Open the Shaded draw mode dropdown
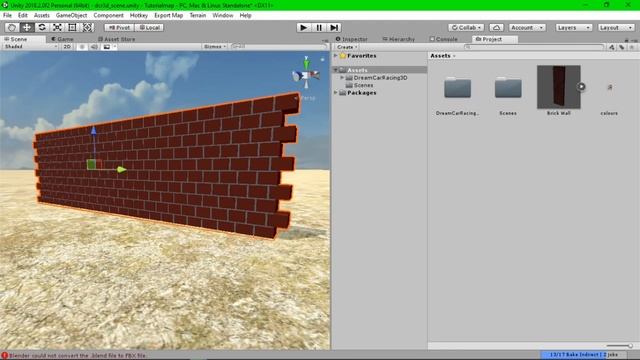The height and width of the screenshot is (360, 640). click(x=31, y=47)
